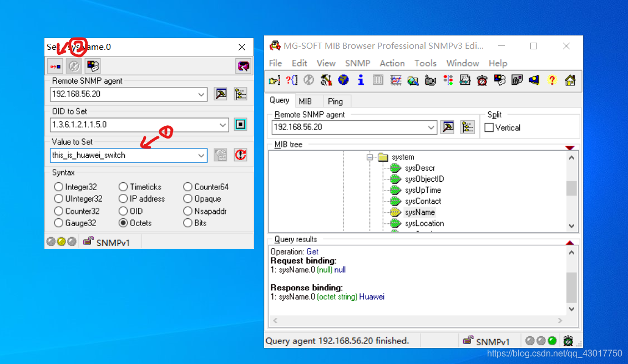Image resolution: width=628 pixels, height=364 pixels.
Task: Select the Integer32 syntax radio button
Action: pos(58,187)
